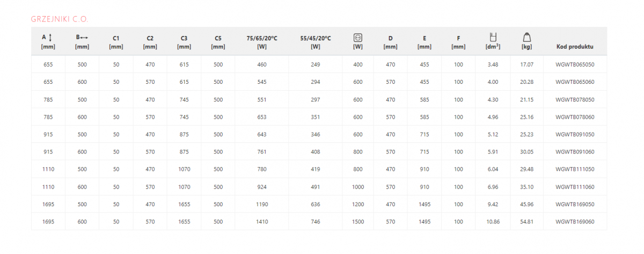Click the 10.86 capacity cell
The width and height of the screenshot is (644, 254).
(492, 221)
